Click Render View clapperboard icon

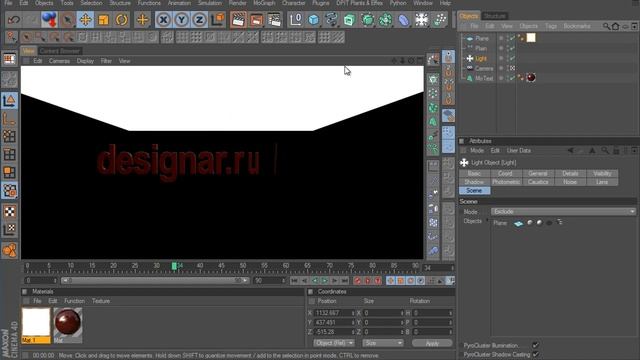point(238,20)
